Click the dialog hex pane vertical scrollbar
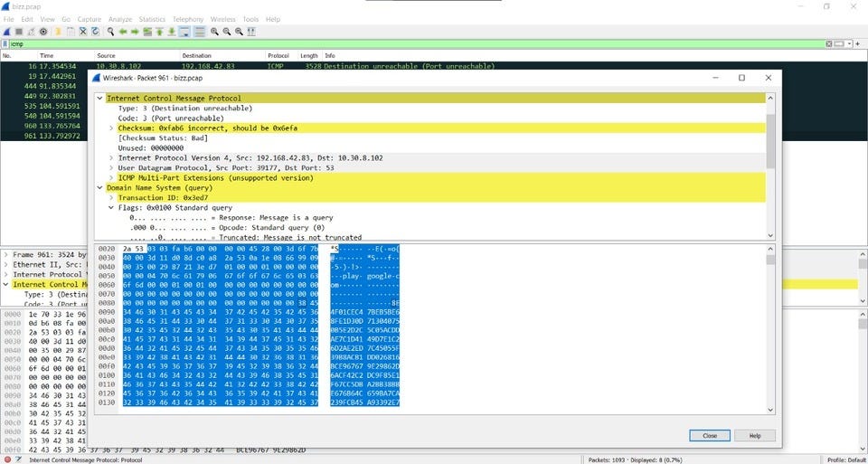 [x=770, y=329]
